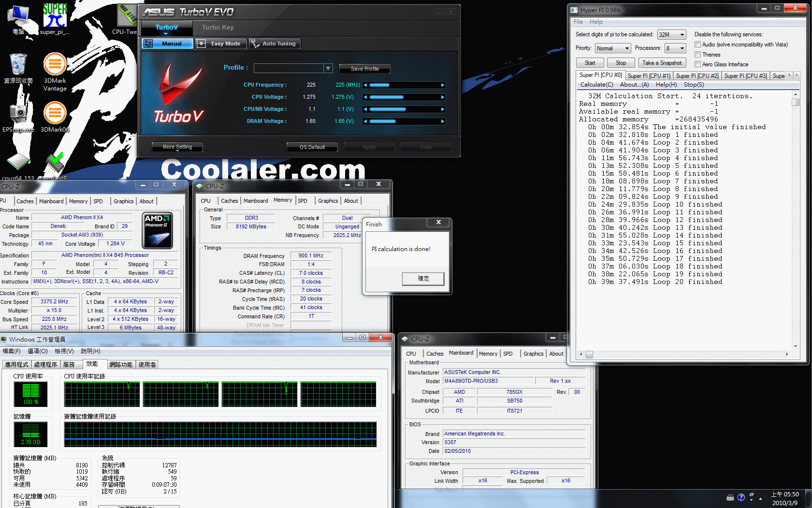The height and width of the screenshot is (508, 812).
Task: Show hidden tray icons arrow
Action: click(x=761, y=498)
